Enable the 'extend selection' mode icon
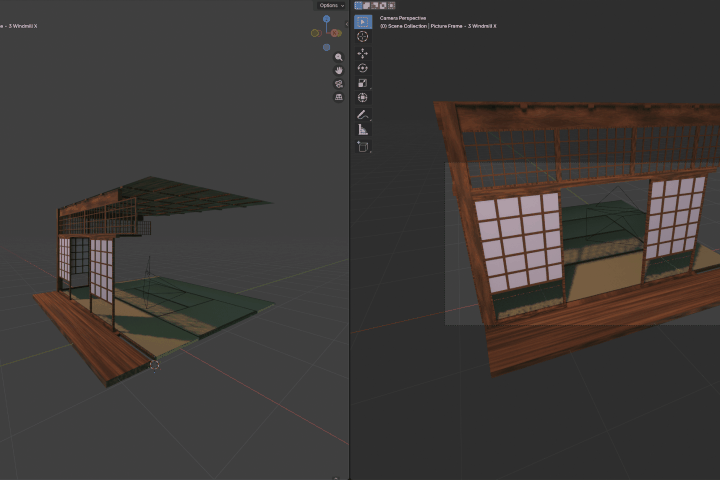 366,6
